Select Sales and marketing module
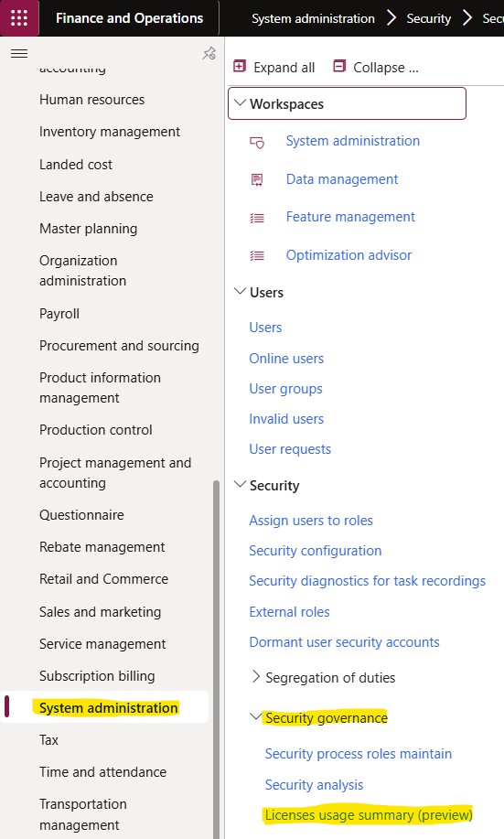This screenshot has height=839, width=504. tap(100, 611)
